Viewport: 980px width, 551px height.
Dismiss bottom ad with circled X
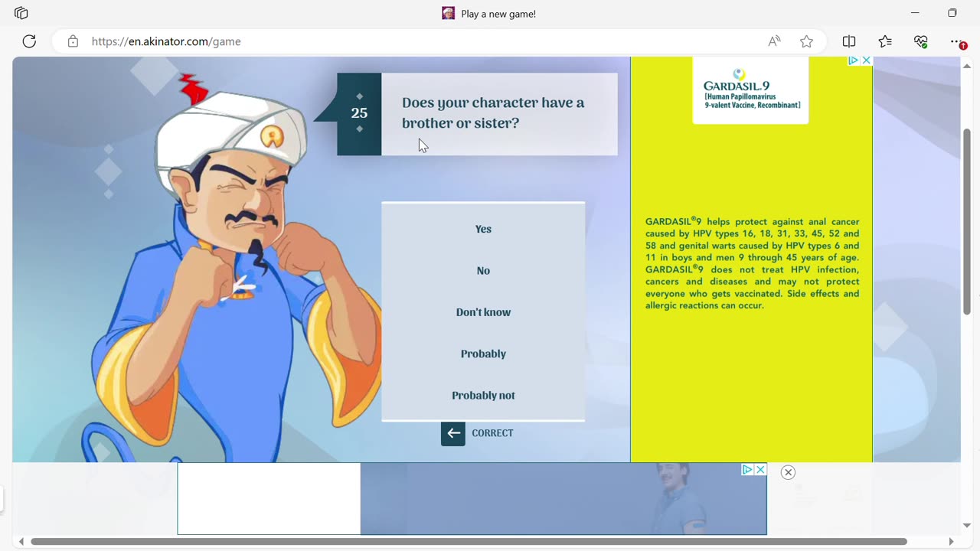(788, 472)
